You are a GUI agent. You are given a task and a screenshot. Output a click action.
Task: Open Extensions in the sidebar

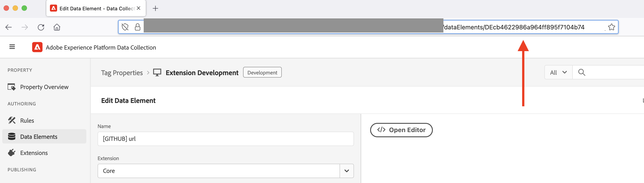click(x=44, y=153)
